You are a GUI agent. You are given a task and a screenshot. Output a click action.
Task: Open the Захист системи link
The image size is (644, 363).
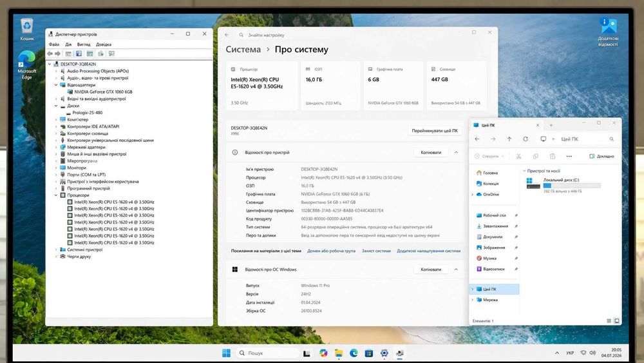pos(376,251)
